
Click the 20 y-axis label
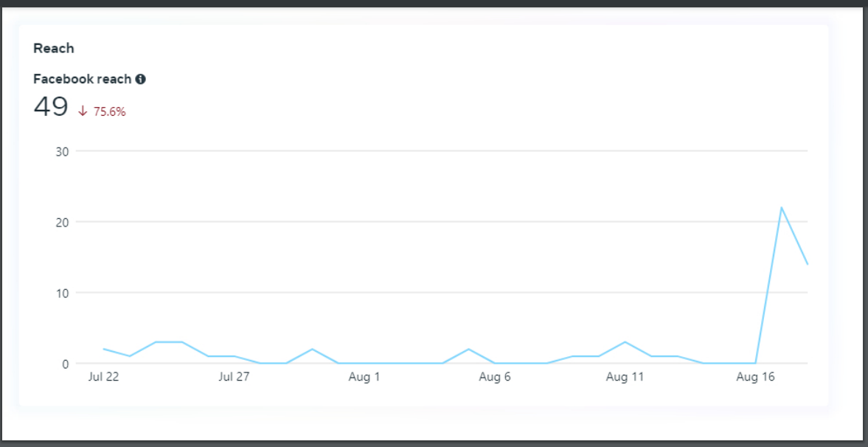[62, 222]
